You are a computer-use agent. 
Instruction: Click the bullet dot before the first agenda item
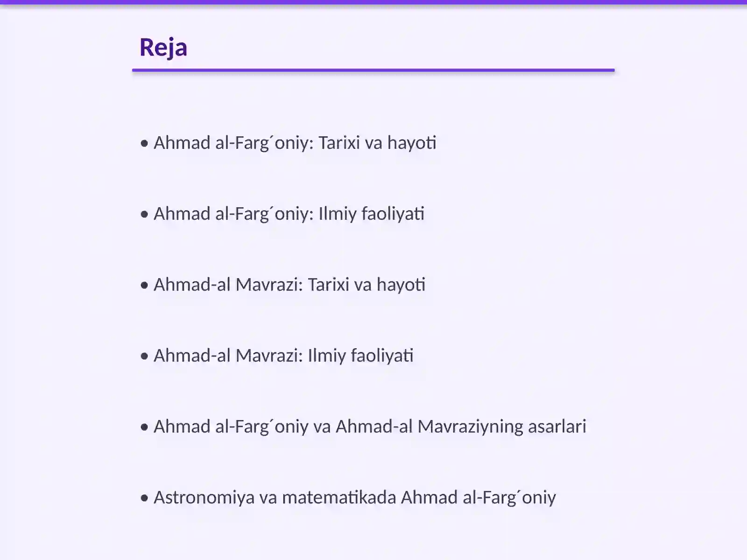pos(144,143)
